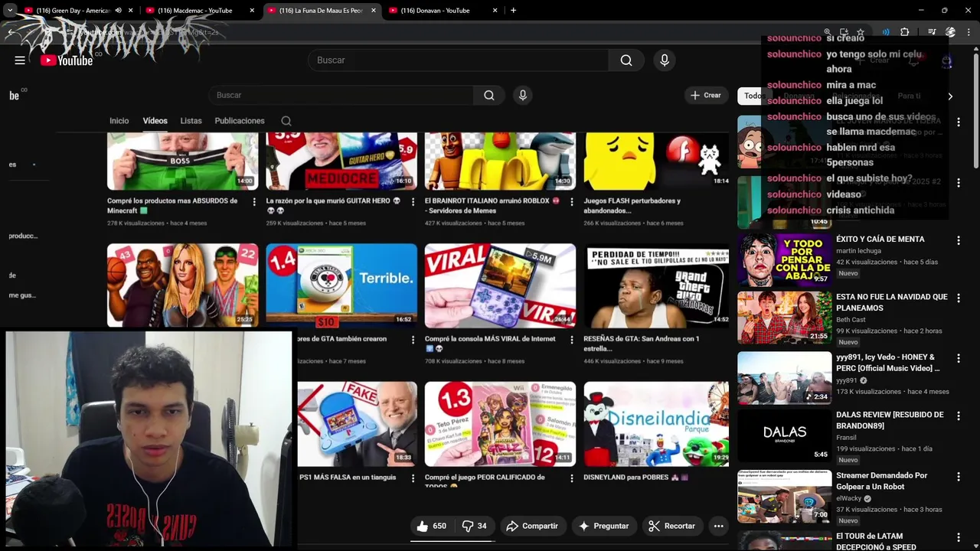980x551 pixels.
Task: Click Preguntar ask button
Action: [x=604, y=526]
